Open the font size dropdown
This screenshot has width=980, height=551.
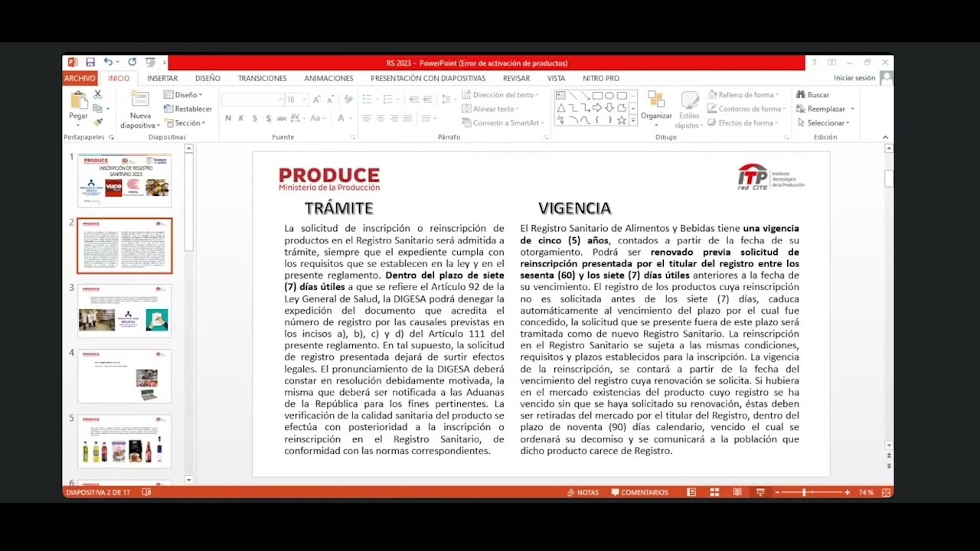[305, 99]
